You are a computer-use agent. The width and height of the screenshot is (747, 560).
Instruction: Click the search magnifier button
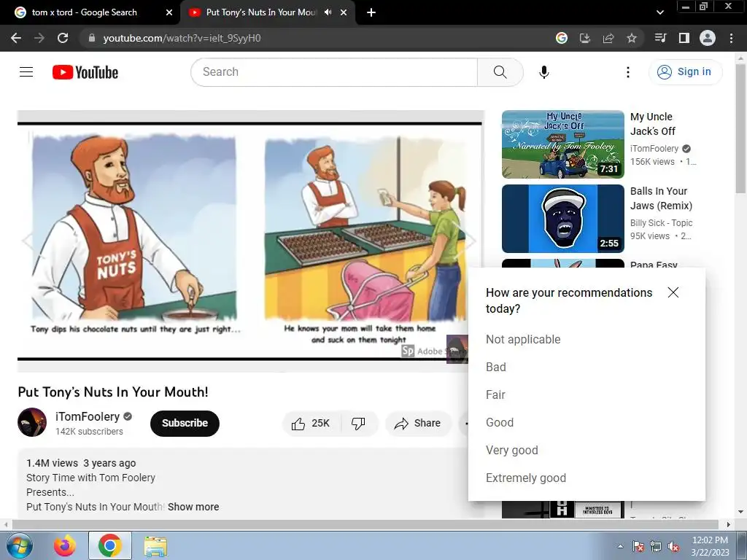point(500,72)
